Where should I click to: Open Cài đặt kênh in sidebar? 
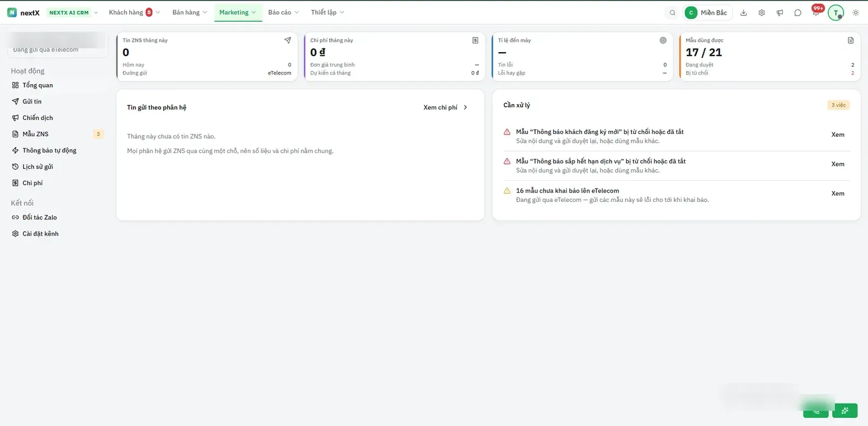pos(58,234)
